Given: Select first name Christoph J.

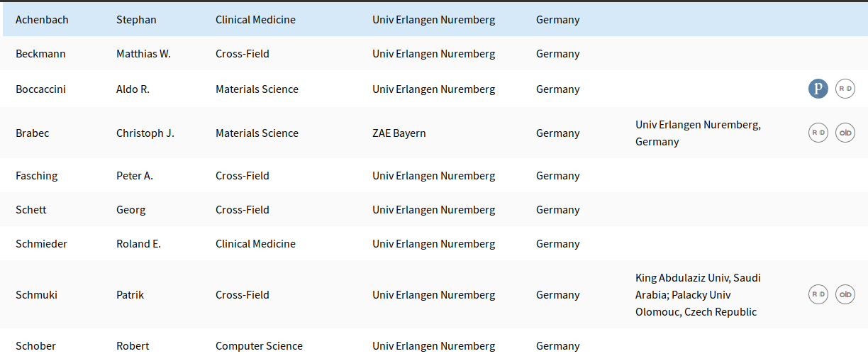Looking at the screenshot, I should (x=145, y=133).
